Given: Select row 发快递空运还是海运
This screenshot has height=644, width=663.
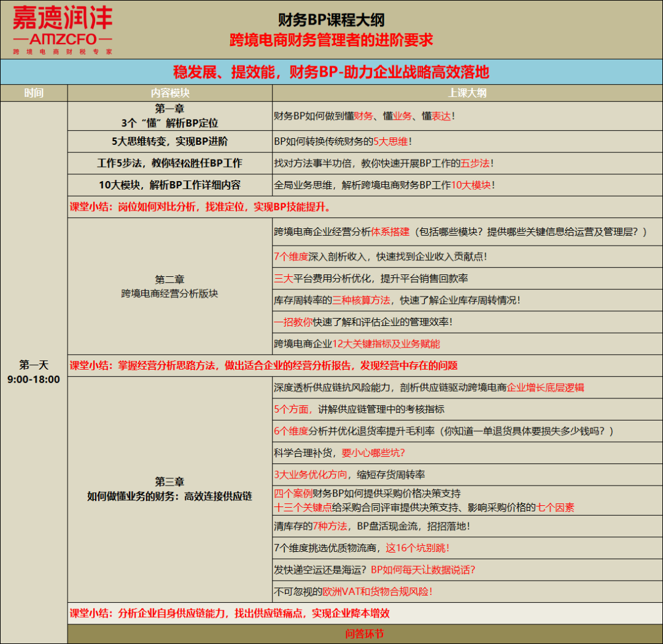Looking at the screenshot, I should pos(467,570).
